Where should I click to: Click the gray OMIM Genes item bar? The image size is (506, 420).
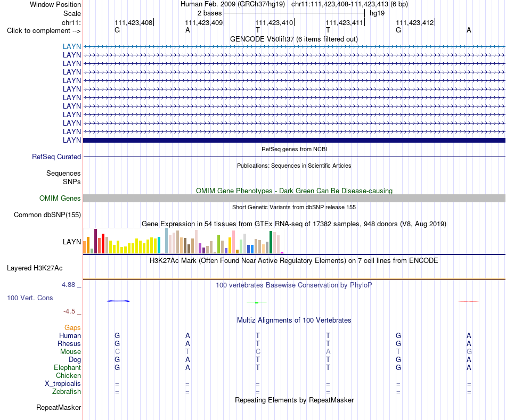click(x=294, y=199)
